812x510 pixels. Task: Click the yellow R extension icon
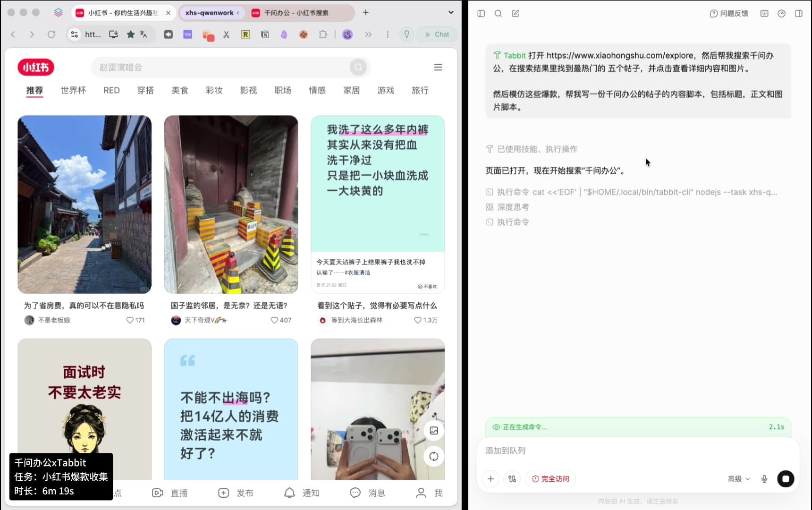click(x=245, y=34)
